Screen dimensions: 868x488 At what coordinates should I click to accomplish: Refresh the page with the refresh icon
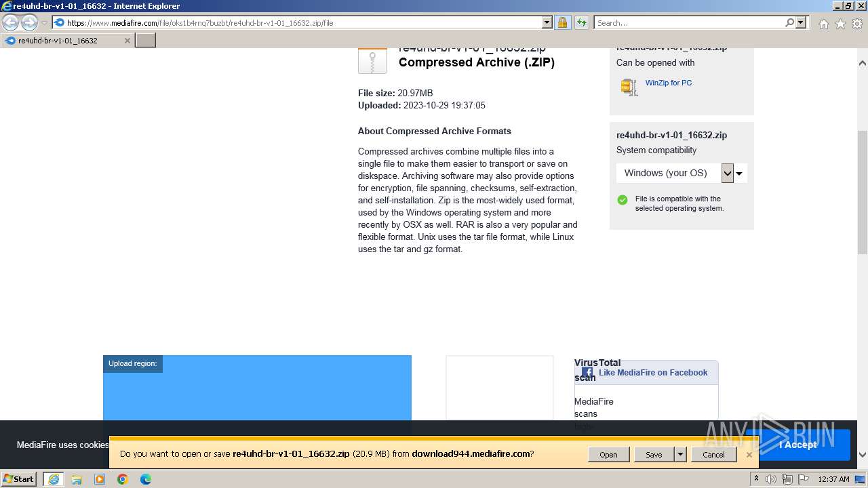(x=582, y=23)
